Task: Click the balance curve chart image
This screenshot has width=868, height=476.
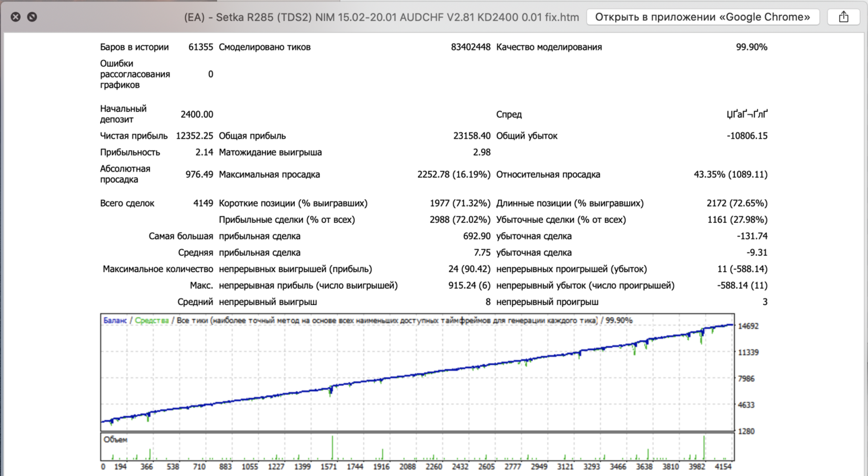Action: pyautogui.click(x=417, y=372)
